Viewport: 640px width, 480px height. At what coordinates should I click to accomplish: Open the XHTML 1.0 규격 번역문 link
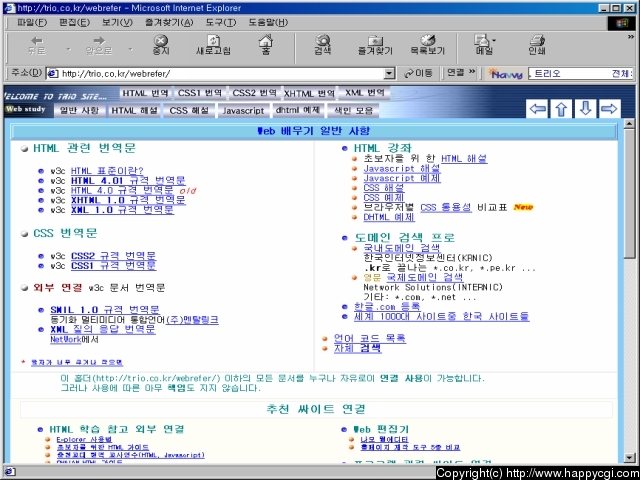[x=128, y=200]
